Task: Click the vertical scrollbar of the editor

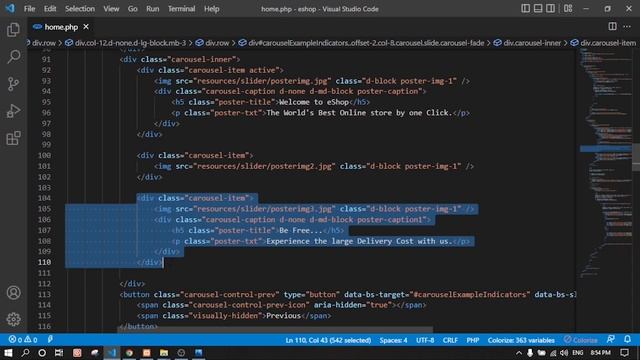Action: (636, 157)
